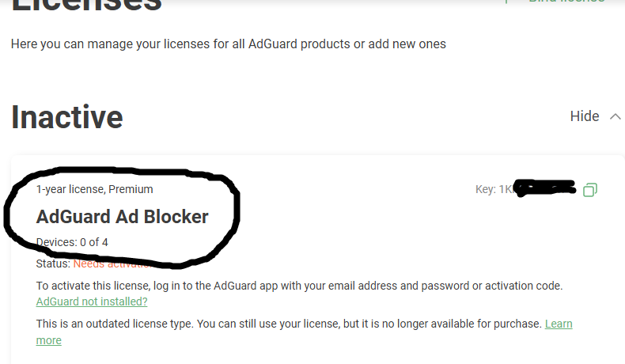Click the Hide label for Inactive licenses

(x=585, y=116)
